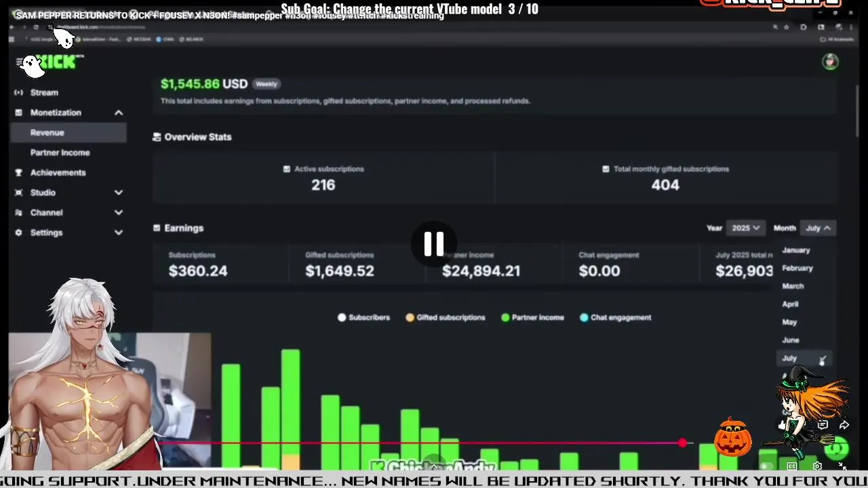The image size is (868, 488).
Task: Click the Settings gear icon in the sidebar
Action: pyautogui.click(x=18, y=232)
